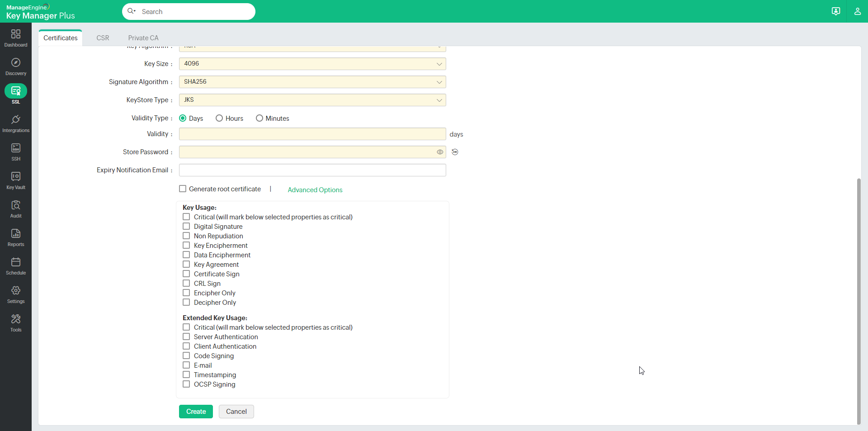The width and height of the screenshot is (868, 431).
Task: Check Extended Key Usage Critical checkbox
Action: [x=186, y=327]
